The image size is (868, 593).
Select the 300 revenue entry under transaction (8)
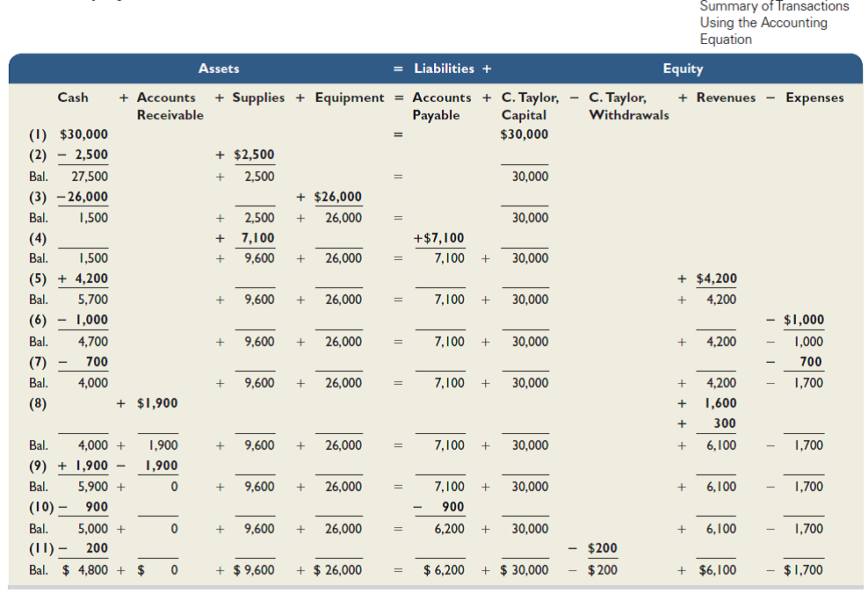coord(724,423)
